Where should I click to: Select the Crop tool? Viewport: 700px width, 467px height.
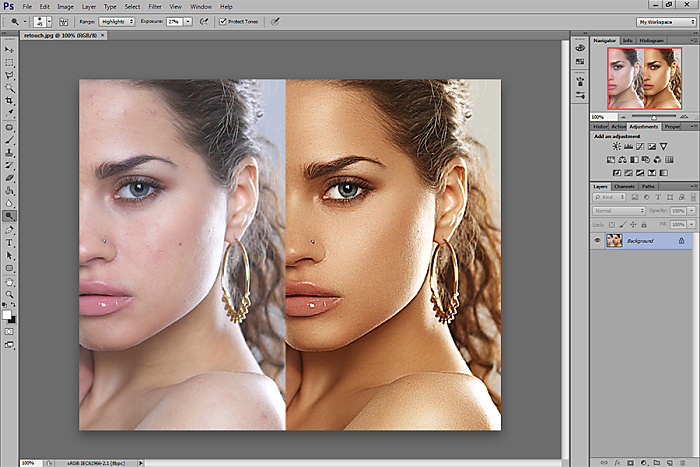point(9,100)
